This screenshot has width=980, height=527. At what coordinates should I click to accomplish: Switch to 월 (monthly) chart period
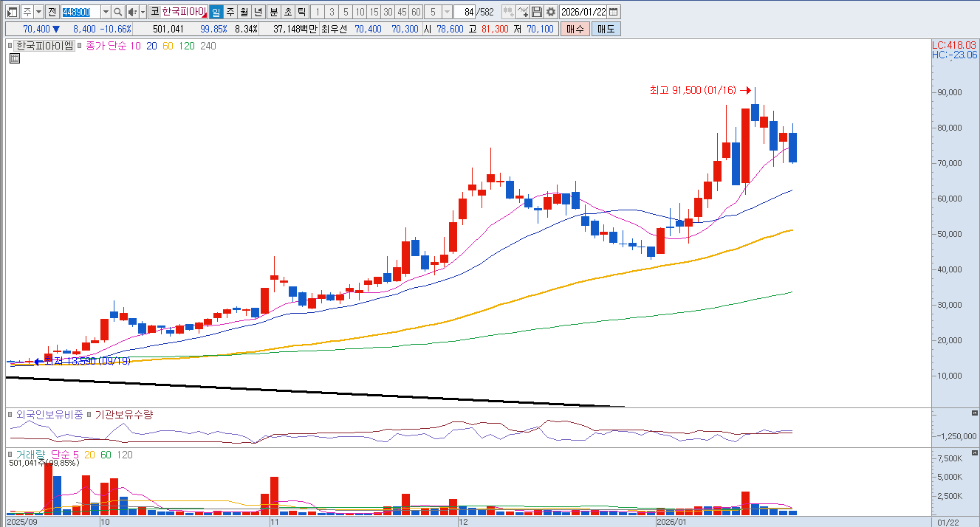(244, 12)
